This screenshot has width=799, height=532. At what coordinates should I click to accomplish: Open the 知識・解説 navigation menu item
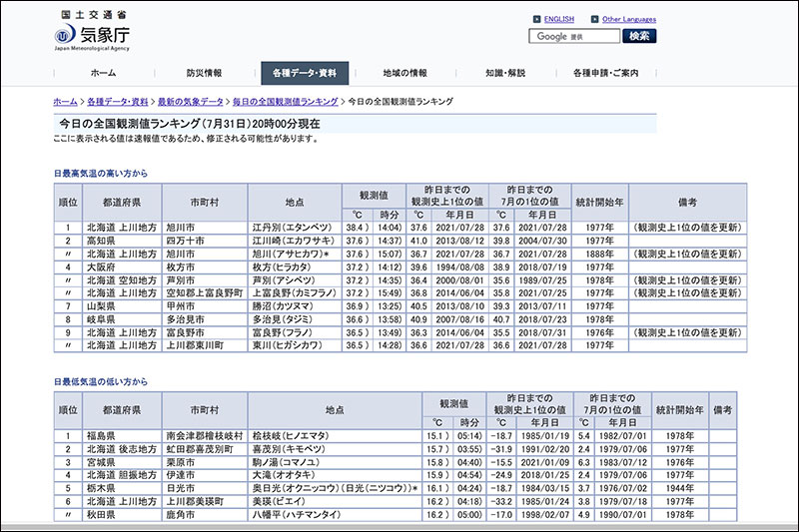click(x=505, y=73)
